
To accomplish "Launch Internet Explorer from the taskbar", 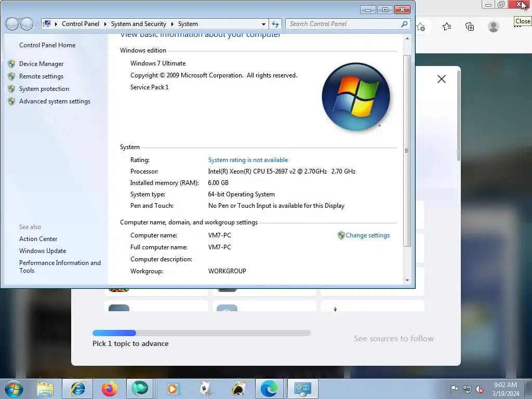I will pyautogui.click(x=77, y=389).
